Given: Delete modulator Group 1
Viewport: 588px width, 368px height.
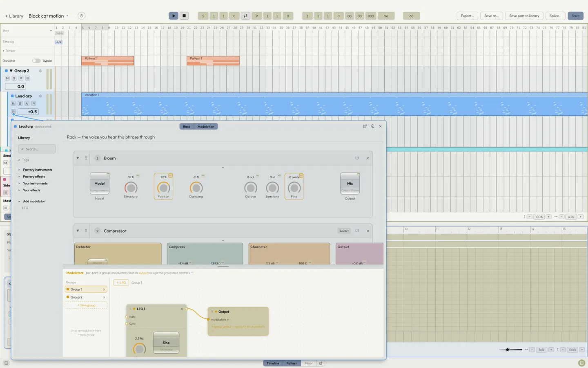Looking at the screenshot, I should [x=104, y=289].
